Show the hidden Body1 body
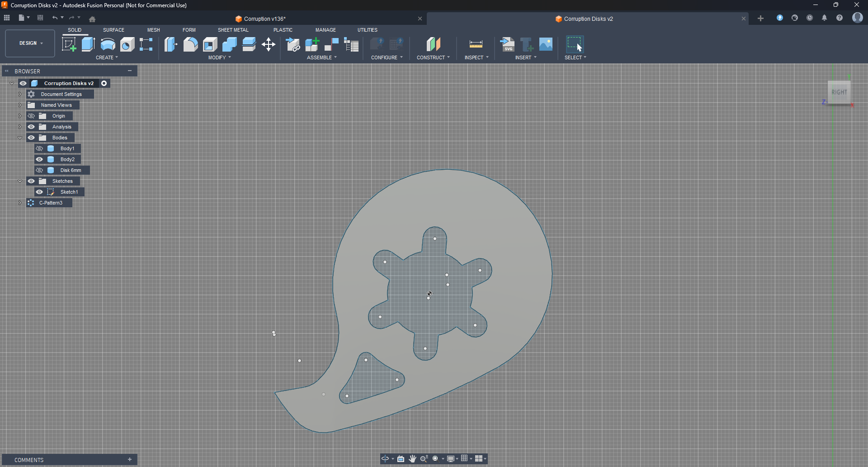868x467 pixels. (x=39, y=148)
